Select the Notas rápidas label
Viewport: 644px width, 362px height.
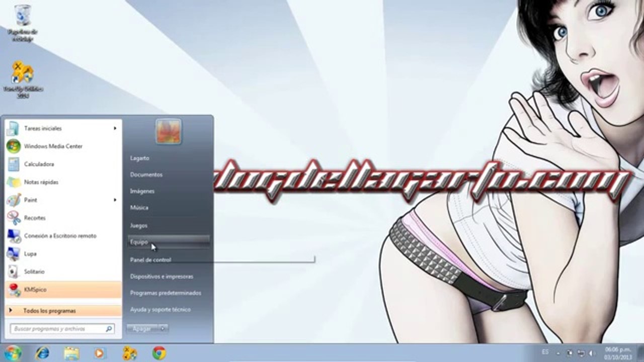[41, 182]
